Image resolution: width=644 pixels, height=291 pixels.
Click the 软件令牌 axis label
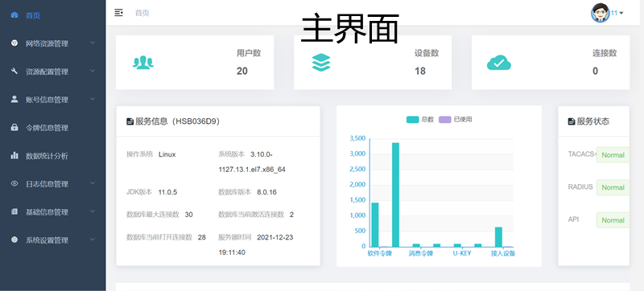click(379, 253)
